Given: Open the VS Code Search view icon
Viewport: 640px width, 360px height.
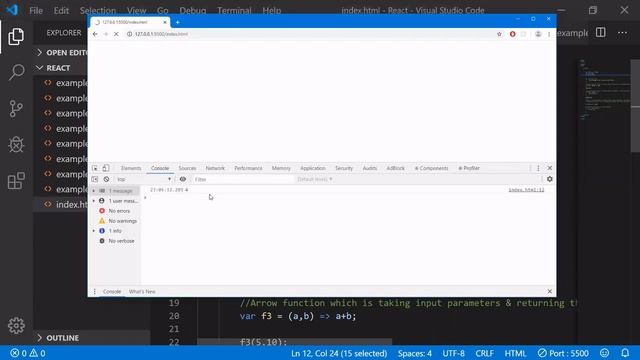Looking at the screenshot, I should [16, 72].
